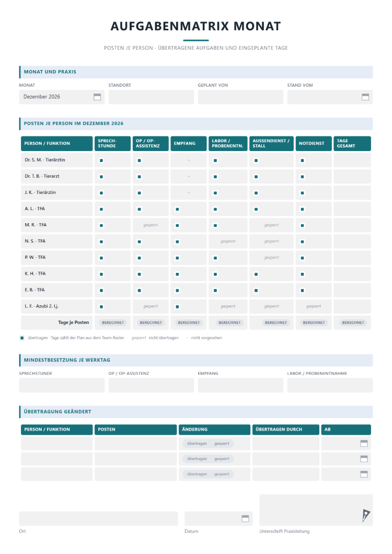Screen dimensions: 392x554
Task: Click 'Labor / Probenentn.' column header
Action: tap(228, 143)
